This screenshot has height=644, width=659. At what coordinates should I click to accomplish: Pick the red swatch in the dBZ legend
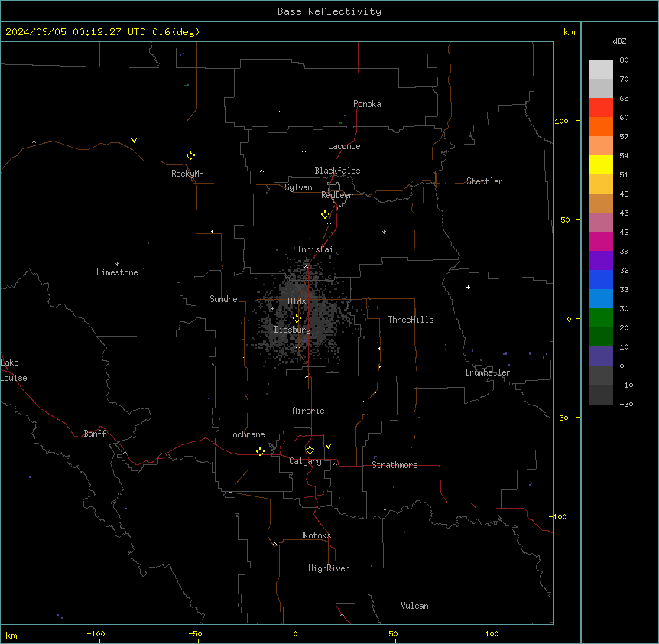[x=601, y=108]
